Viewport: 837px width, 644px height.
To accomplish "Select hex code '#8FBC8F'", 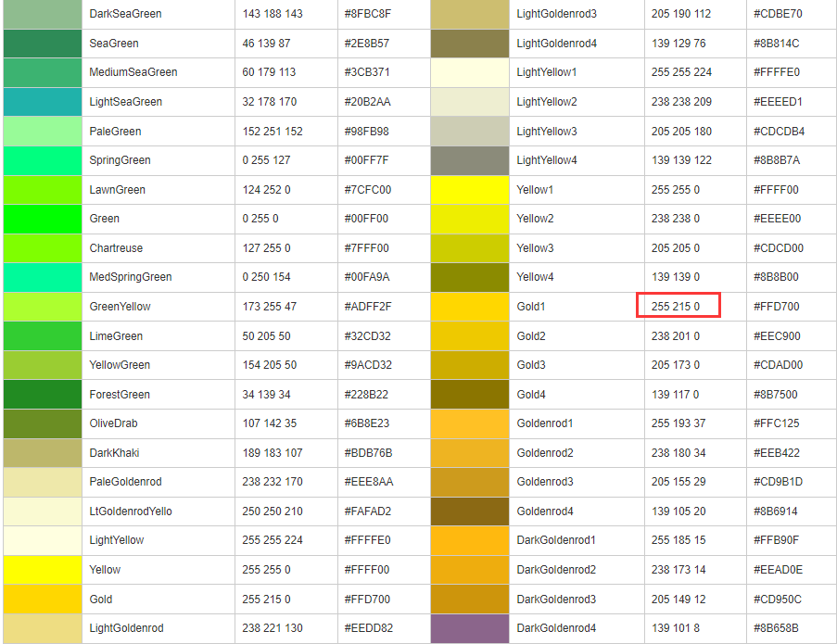I will 368,14.
